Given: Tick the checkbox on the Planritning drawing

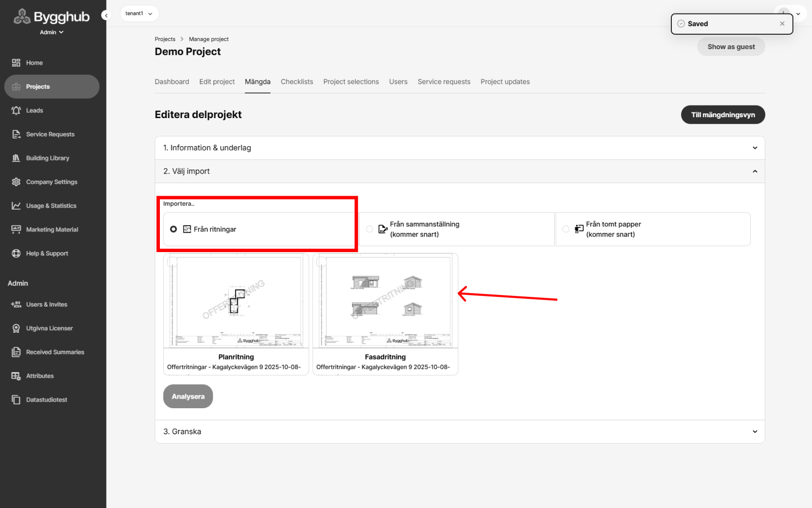Looking at the screenshot, I should point(172,262).
